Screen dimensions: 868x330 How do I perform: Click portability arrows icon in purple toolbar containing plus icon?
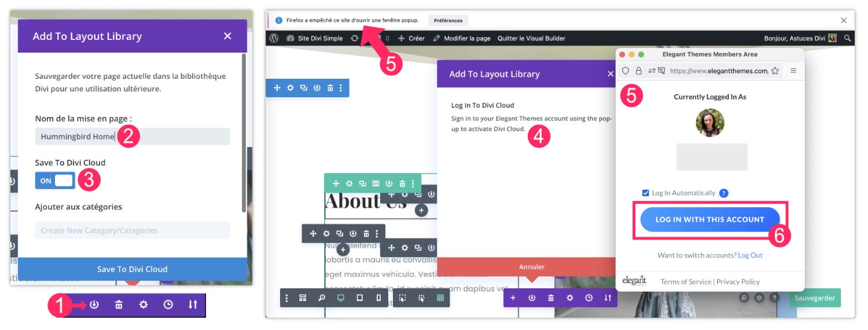tap(608, 298)
